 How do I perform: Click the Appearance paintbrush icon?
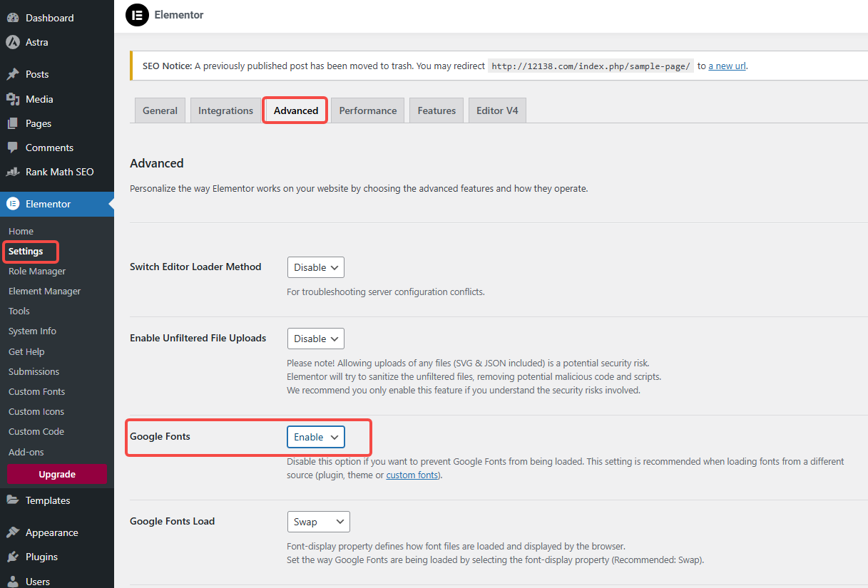[x=13, y=532]
